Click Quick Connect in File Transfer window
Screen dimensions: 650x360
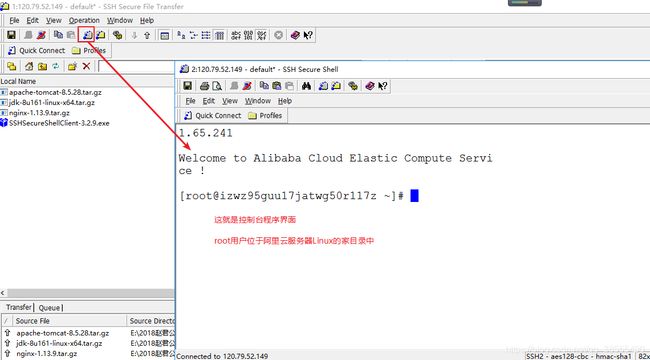click(x=36, y=51)
